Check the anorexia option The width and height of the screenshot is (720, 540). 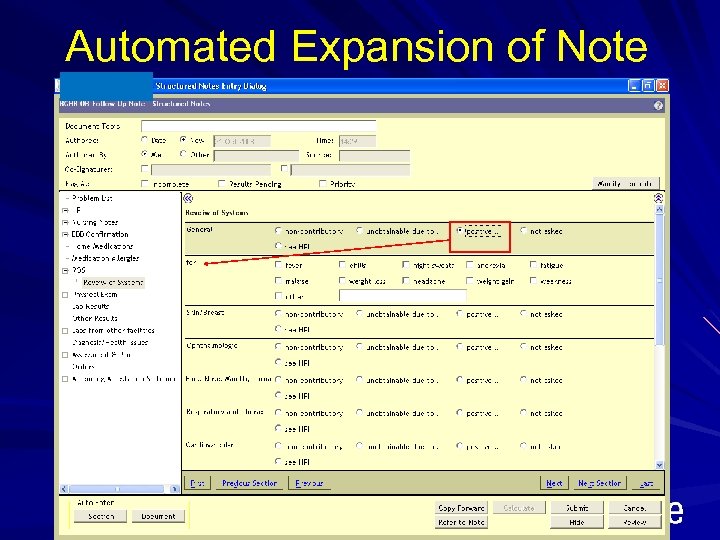(x=470, y=264)
